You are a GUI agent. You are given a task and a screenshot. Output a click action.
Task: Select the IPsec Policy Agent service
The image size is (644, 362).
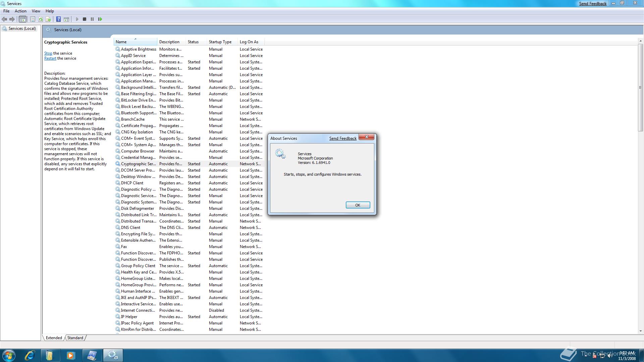[x=190, y=323]
